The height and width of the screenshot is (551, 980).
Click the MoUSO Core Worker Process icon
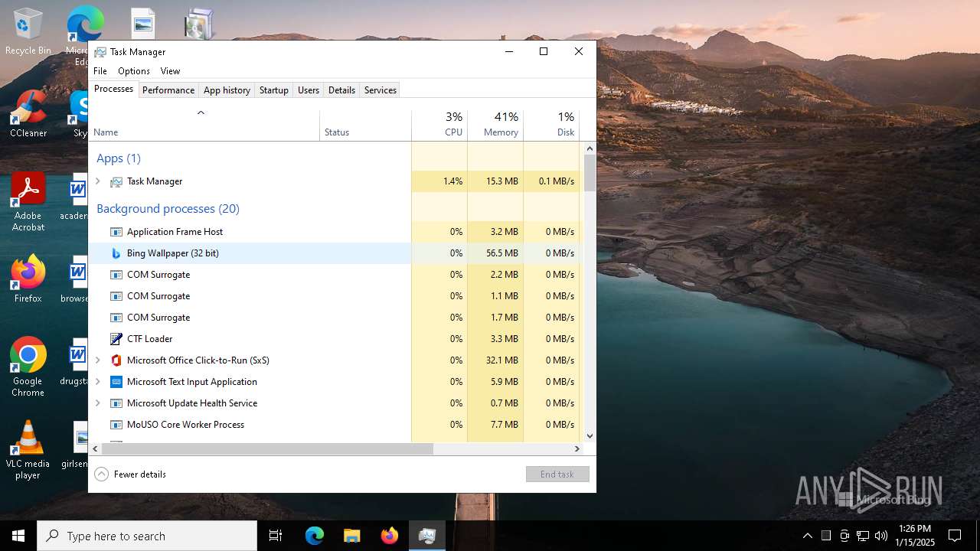[x=116, y=425]
